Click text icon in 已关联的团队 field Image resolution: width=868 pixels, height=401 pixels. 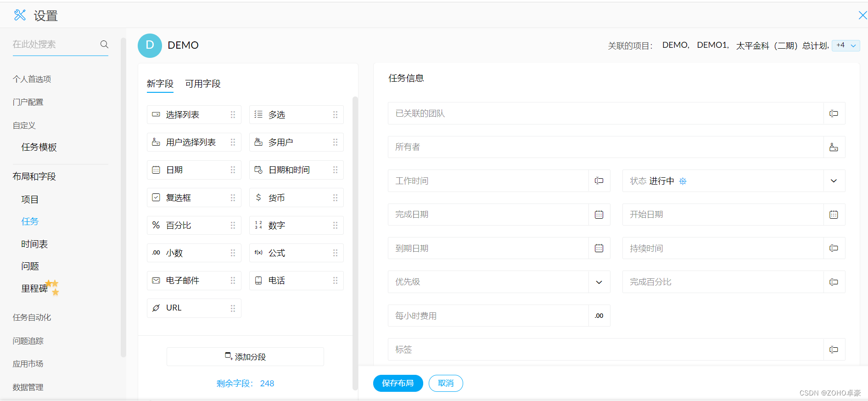point(834,113)
